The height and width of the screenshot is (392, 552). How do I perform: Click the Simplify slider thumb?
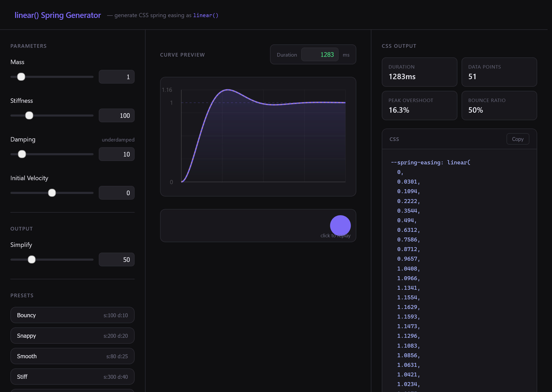[32, 260]
